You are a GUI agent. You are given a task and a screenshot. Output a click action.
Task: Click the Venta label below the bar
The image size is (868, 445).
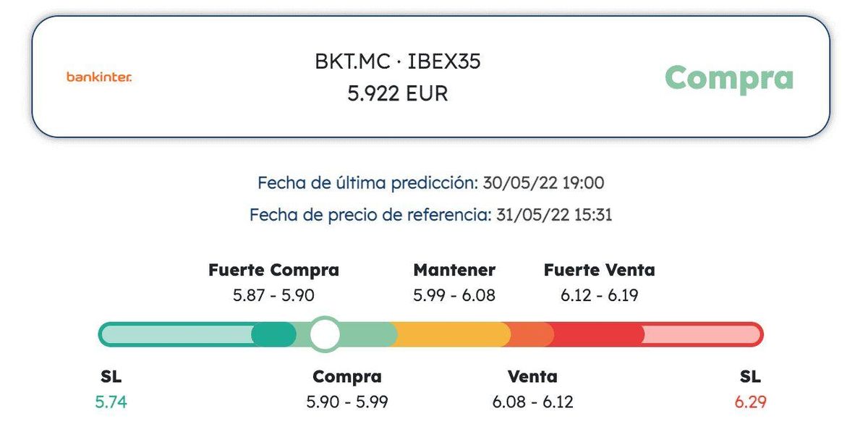[x=532, y=377]
